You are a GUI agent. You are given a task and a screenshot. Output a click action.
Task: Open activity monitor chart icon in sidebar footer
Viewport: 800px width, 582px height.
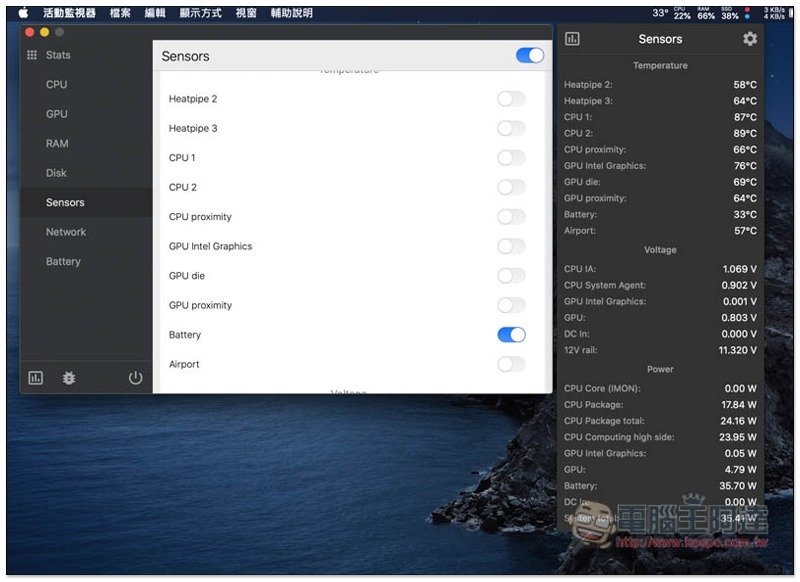coord(36,378)
